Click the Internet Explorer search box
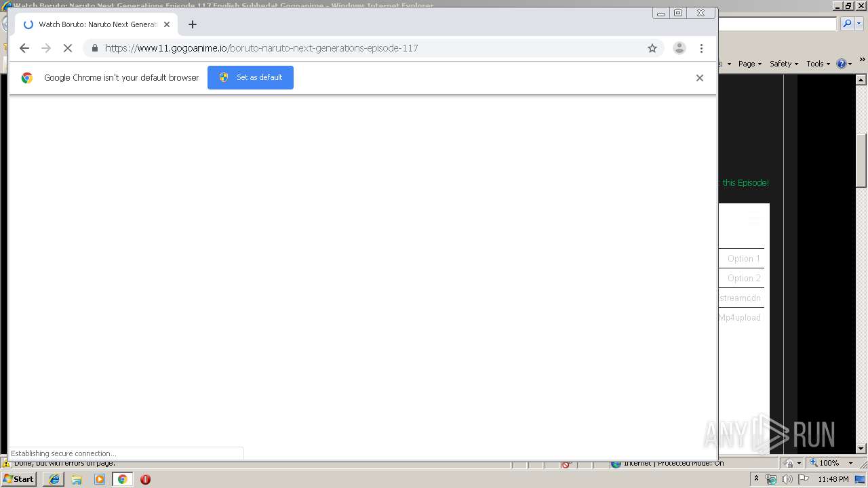This screenshot has width=868, height=488. pos(778,24)
